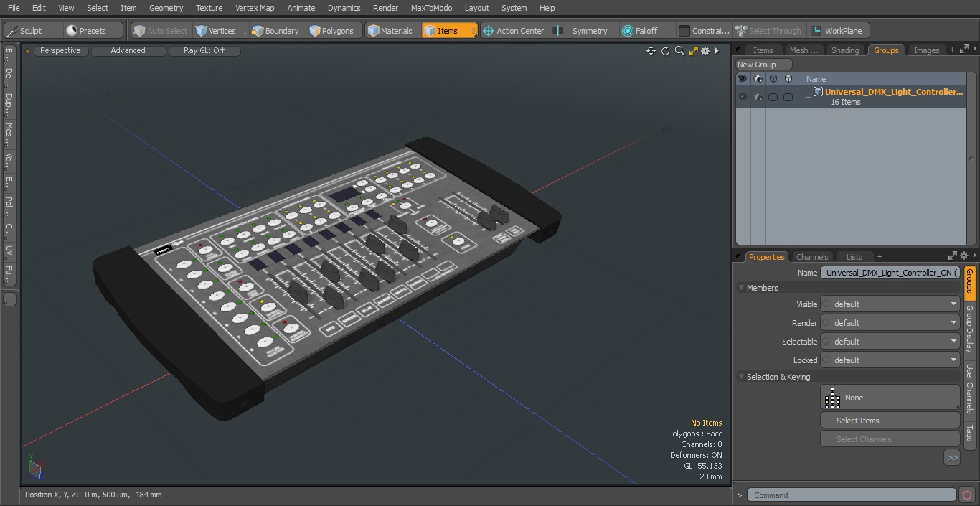Switch to the Channels tab
The height and width of the screenshot is (506, 980).
click(x=812, y=257)
